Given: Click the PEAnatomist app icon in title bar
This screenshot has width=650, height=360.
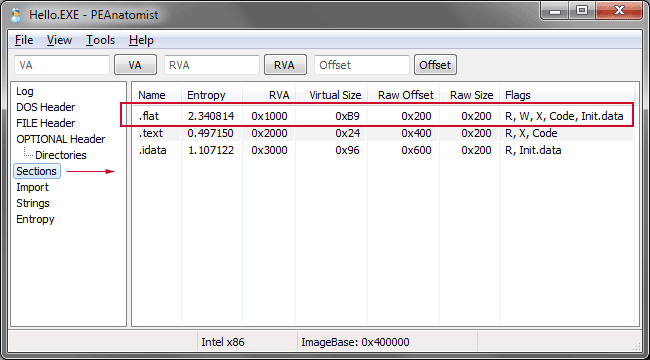Looking at the screenshot, I should coord(16,15).
